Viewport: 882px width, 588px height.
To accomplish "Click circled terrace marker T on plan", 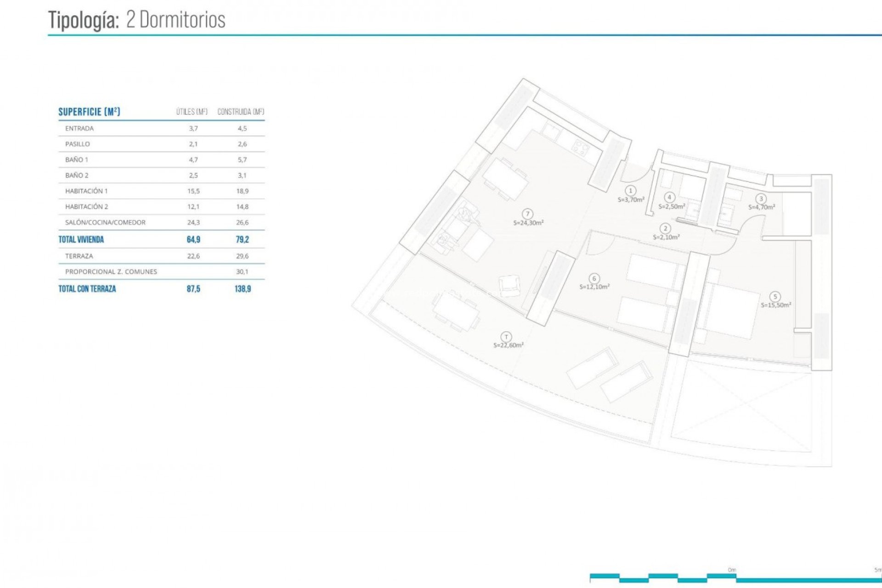I will click(x=506, y=337).
